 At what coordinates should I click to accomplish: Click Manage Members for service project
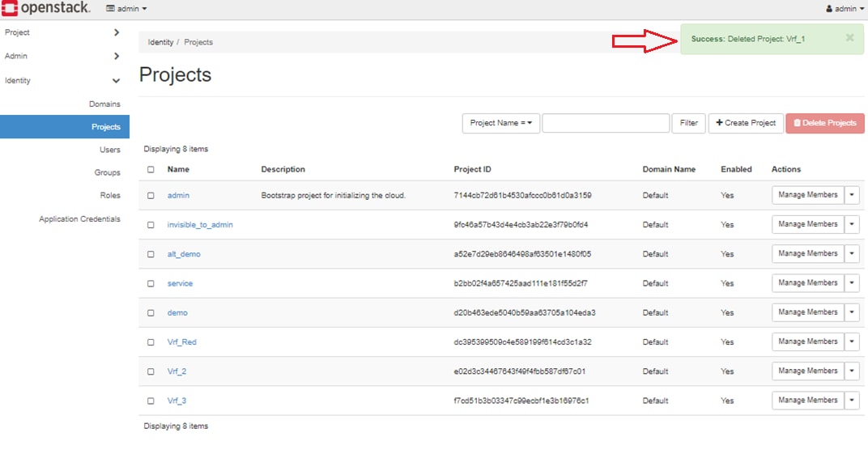tap(807, 282)
